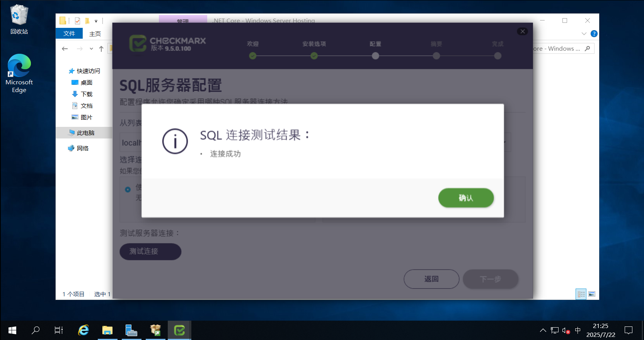
Task: Open the quick access toolbar dropdown
Action: pos(96,21)
